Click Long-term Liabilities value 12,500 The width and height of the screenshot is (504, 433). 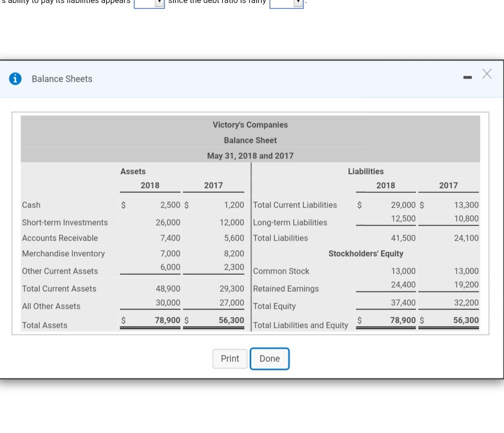pos(403,219)
